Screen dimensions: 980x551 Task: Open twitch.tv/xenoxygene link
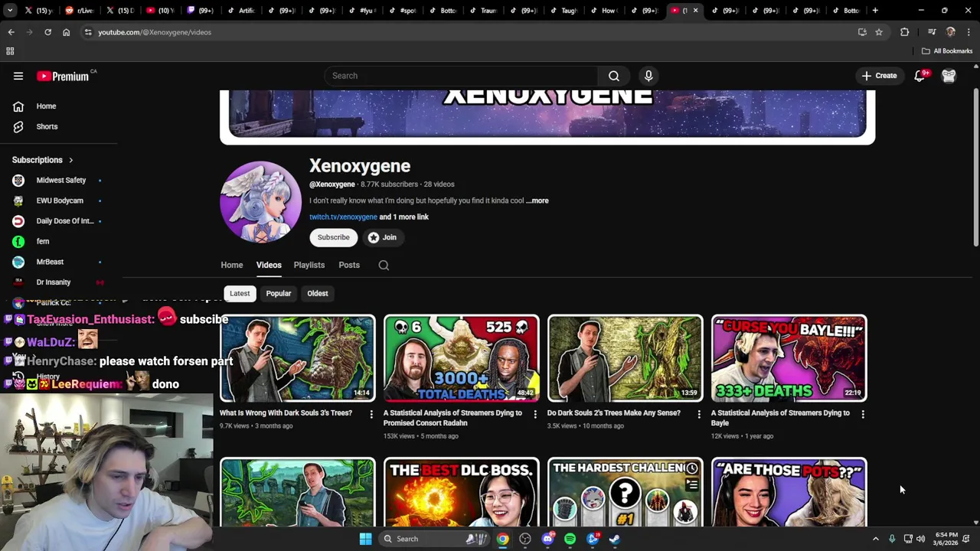pos(343,217)
